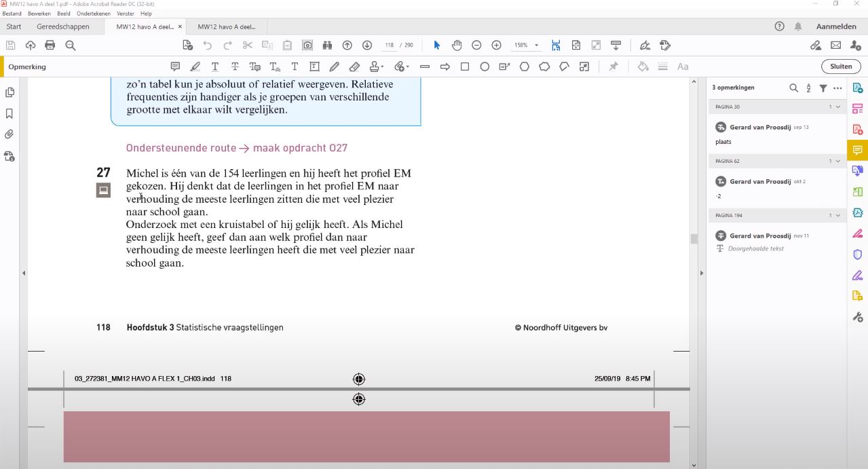
Task: Select the Highlight text tool
Action: [x=195, y=67]
